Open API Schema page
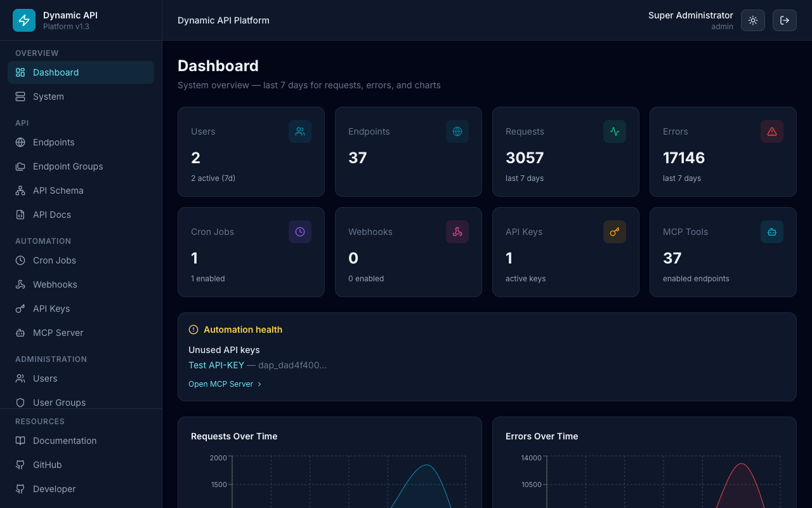 [81, 190]
